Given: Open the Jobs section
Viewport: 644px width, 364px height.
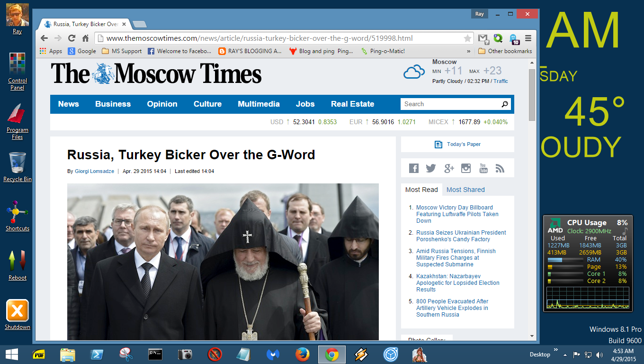Looking at the screenshot, I should pos(305,104).
